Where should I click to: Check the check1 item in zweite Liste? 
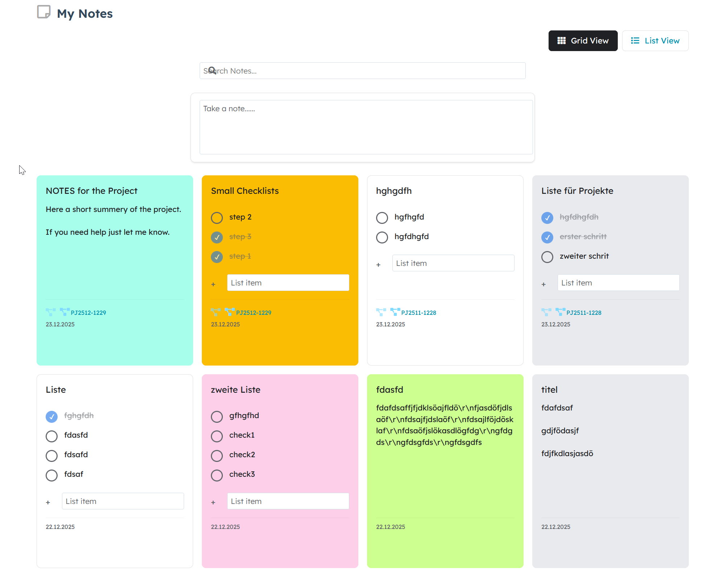click(217, 436)
